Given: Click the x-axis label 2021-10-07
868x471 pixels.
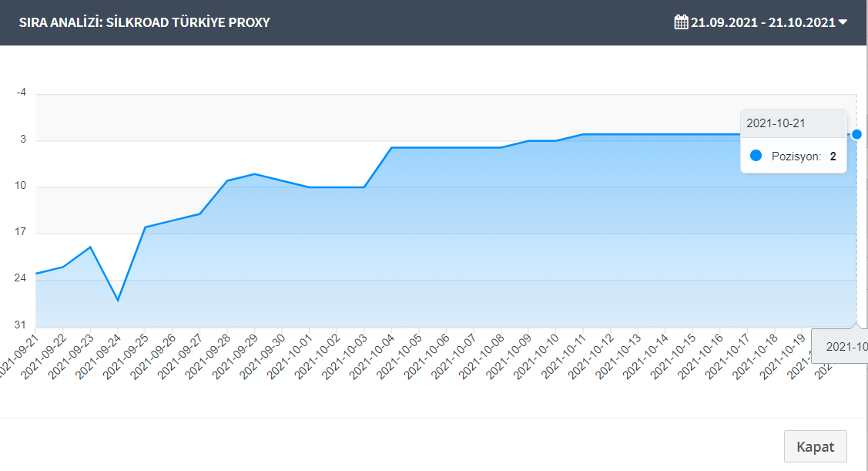Looking at the screenshot, I should tap(454, 355).
